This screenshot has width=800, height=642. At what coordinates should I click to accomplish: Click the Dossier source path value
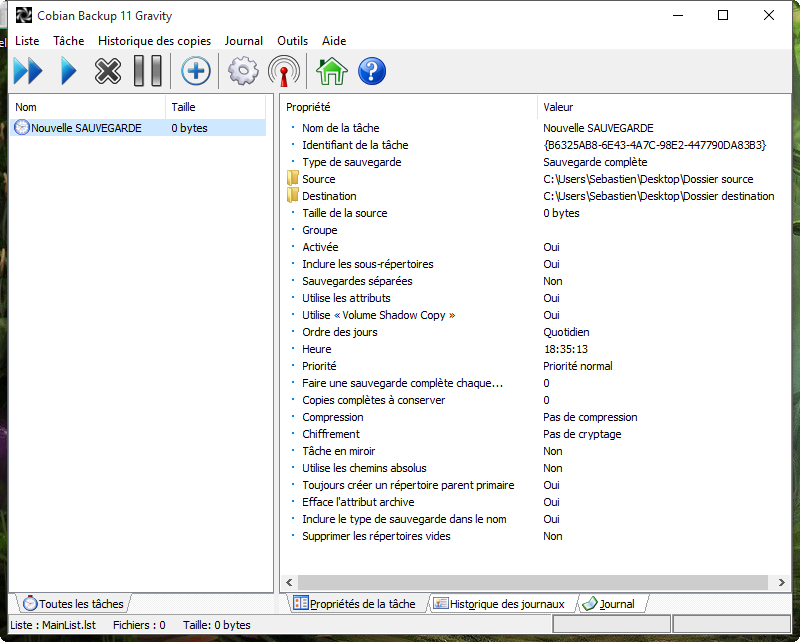tap(648, 179)
